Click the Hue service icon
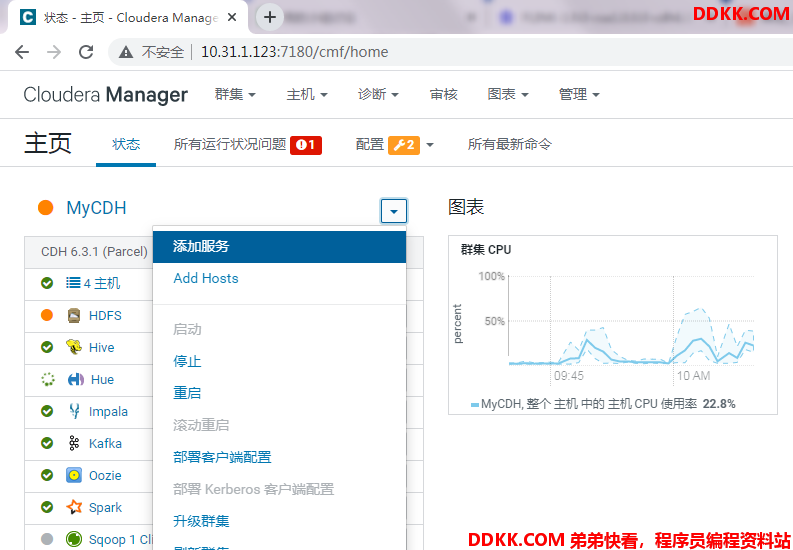 (x=75, y=379)
